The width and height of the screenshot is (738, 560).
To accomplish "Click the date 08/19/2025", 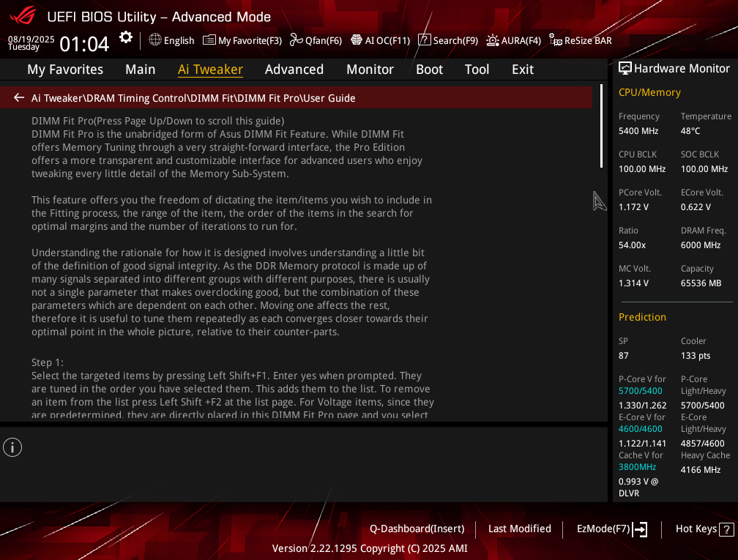I will (x=31, y=39).
